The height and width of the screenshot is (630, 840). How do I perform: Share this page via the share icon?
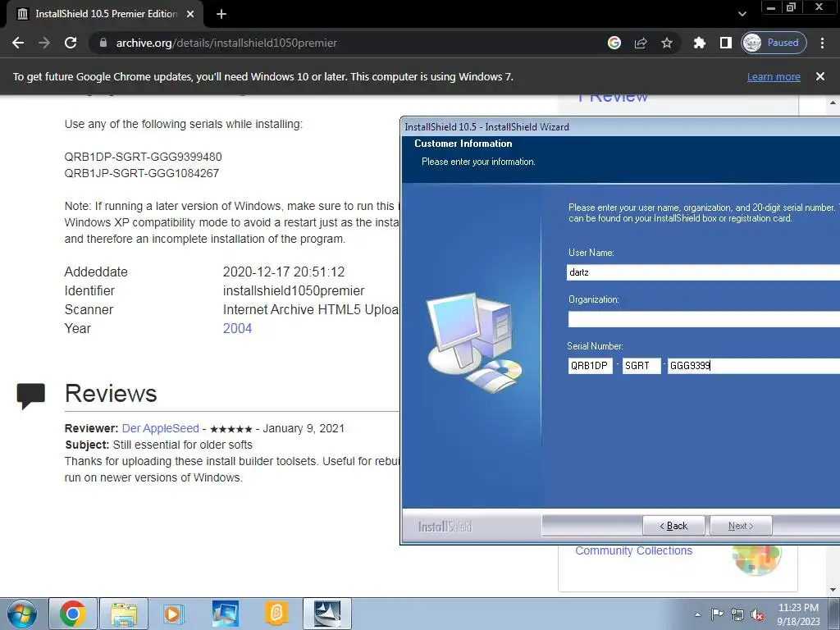click(x=641, y=43)
